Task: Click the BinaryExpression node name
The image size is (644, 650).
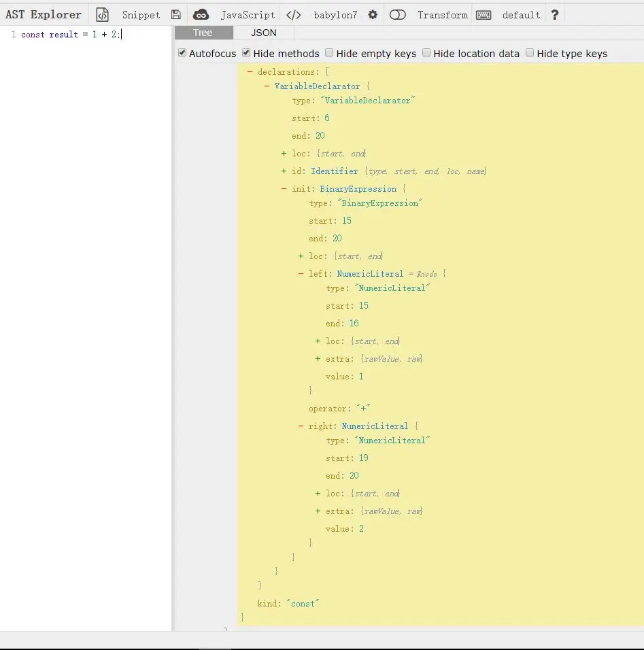Action: coord(358,188)
